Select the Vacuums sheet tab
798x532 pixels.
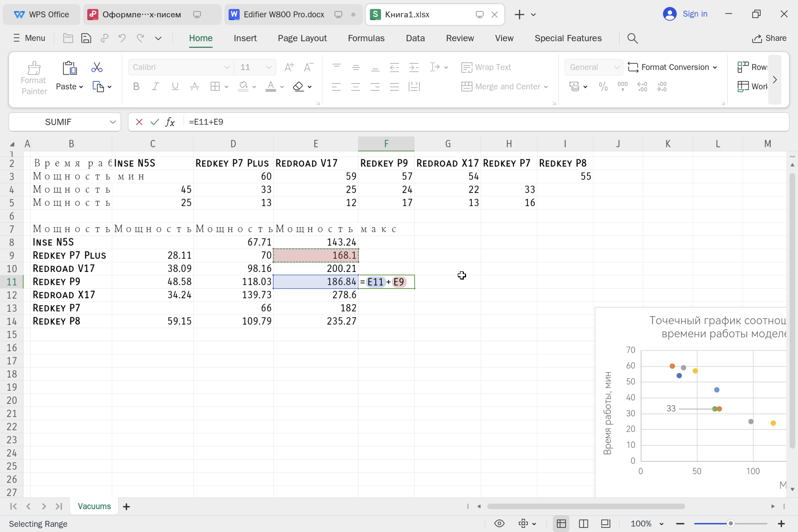point(94,506)
